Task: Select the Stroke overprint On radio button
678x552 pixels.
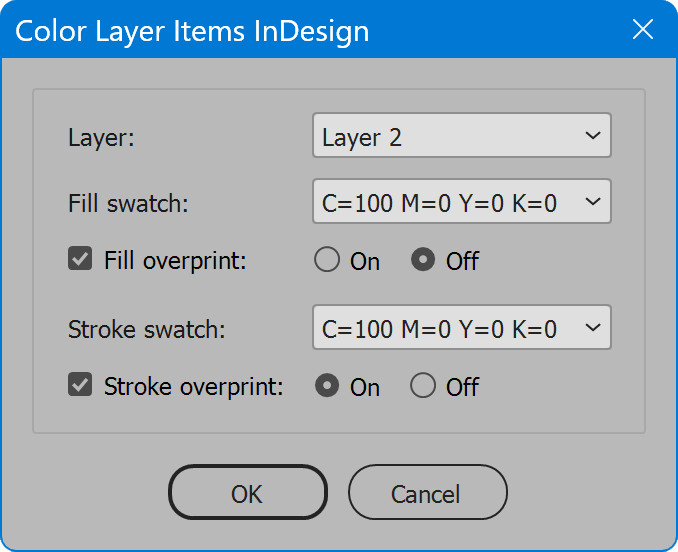Action: tap(327, 385)
